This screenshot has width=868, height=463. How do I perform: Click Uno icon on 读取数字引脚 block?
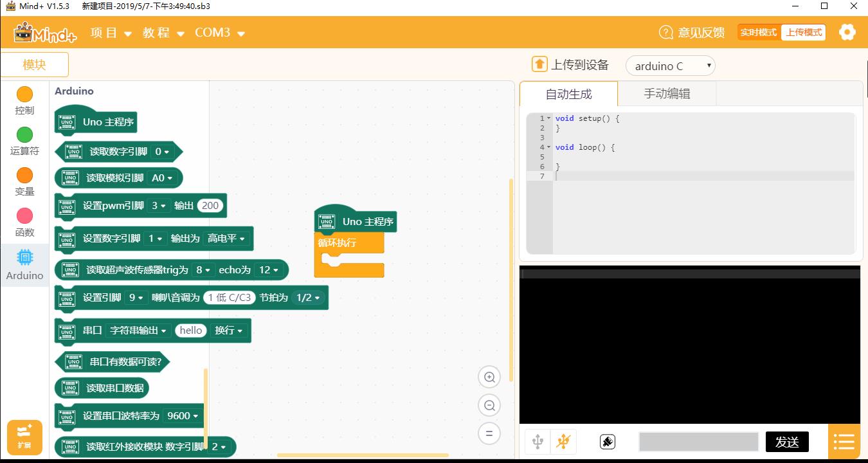74,152
